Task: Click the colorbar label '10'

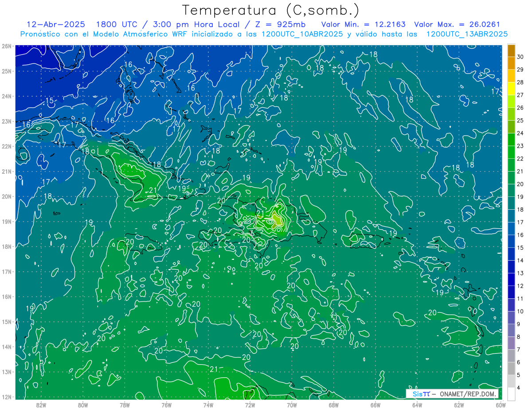Action: coord(520,311)
